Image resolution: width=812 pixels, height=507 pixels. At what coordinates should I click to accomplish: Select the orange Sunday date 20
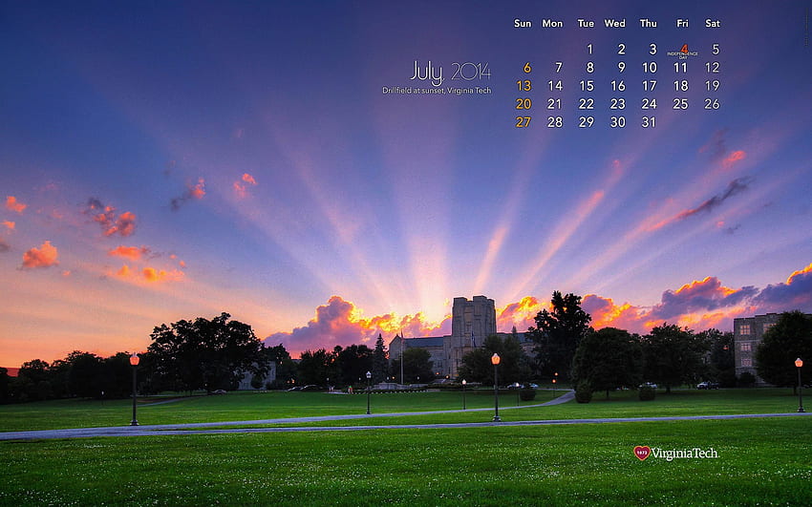[524, 104]
